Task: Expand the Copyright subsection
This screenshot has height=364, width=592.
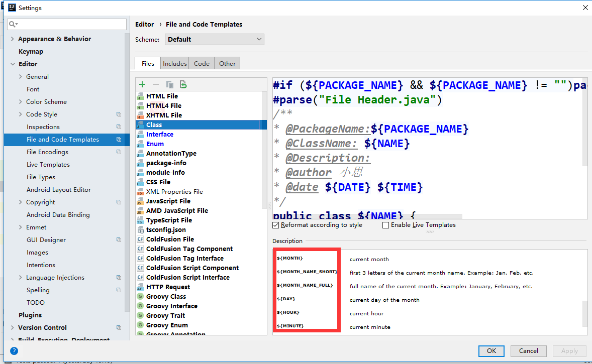Action: pyautogui.click(x=21, y=202)
